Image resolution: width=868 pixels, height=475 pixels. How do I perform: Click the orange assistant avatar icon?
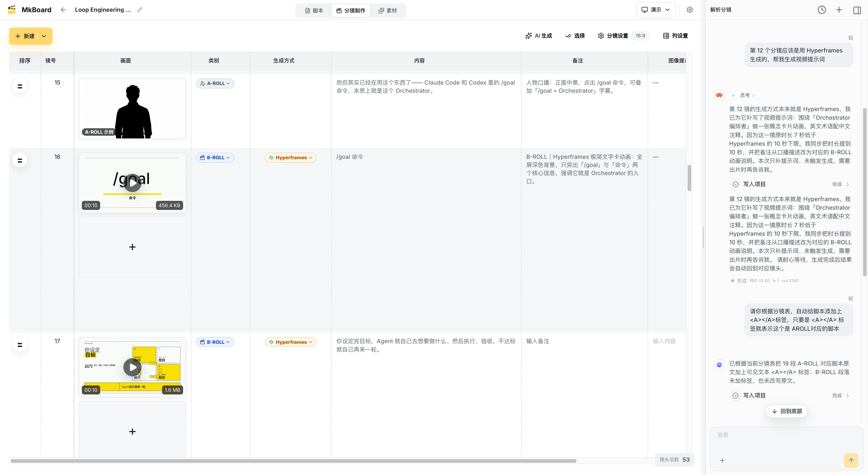tap(719, 95)
